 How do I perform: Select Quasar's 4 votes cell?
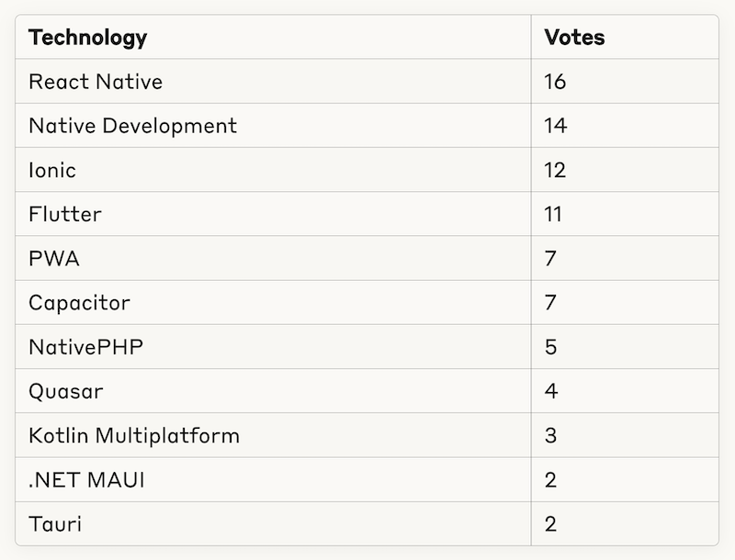pos(550,391)
